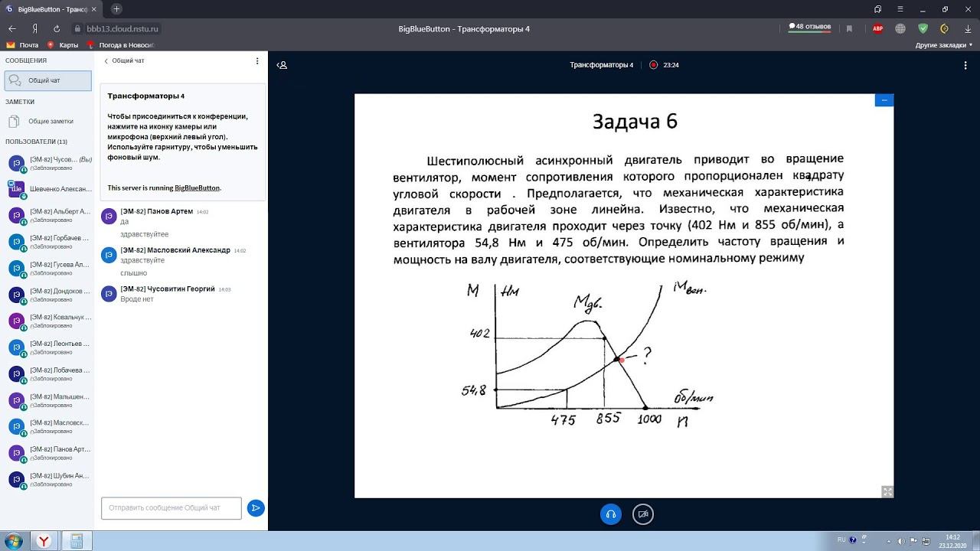
Task: Open the browser bookmarks collections icon
Action: pos(876,9)
